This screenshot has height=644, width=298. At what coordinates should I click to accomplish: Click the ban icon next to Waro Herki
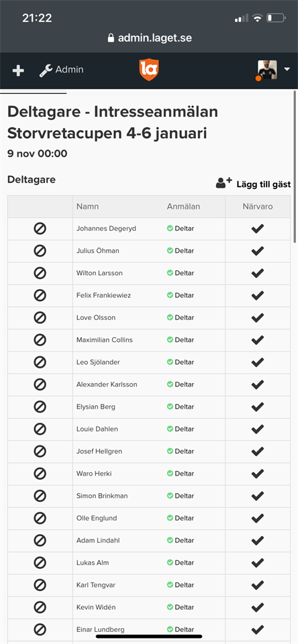click(x=40, y=474)
